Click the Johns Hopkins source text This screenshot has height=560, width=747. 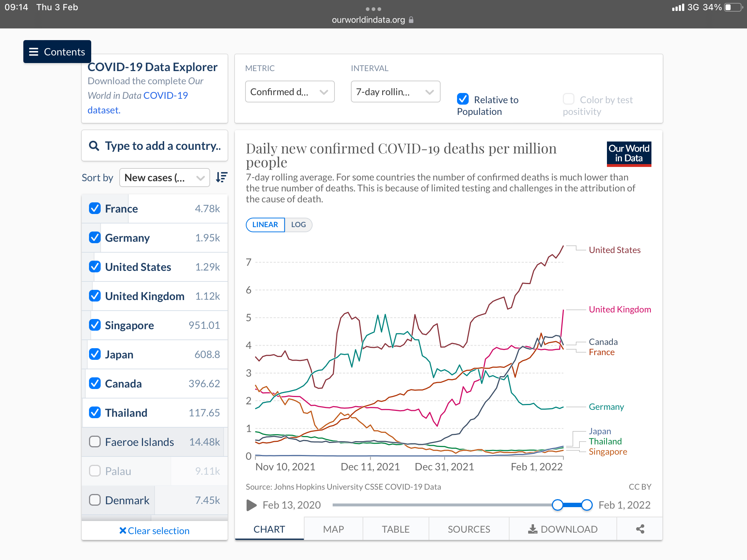tap(343, 487)
